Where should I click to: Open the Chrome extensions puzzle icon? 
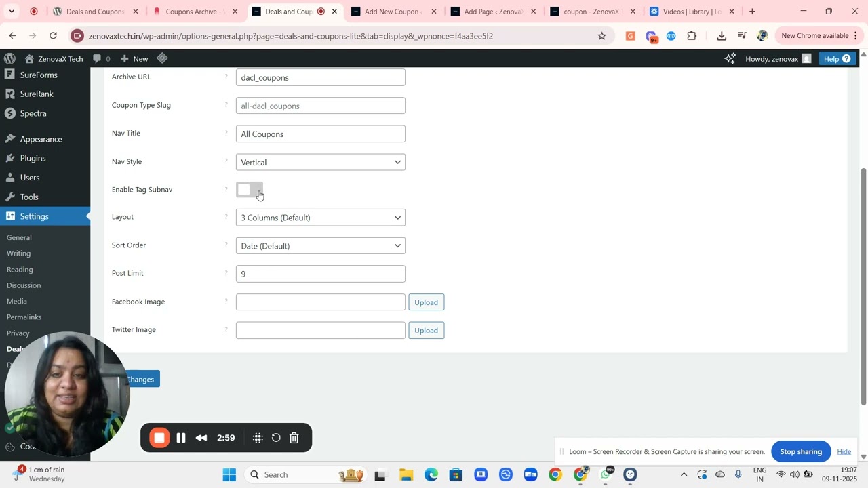point(692,36)
